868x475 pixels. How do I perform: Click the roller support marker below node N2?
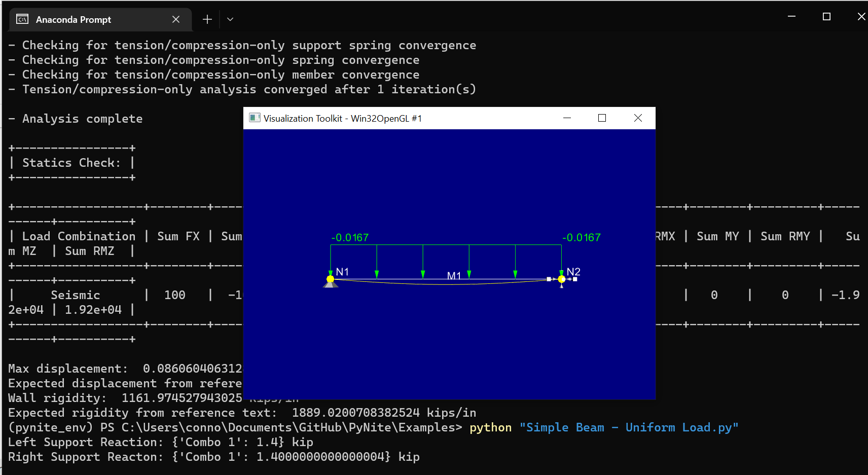(x=561, y=287)
